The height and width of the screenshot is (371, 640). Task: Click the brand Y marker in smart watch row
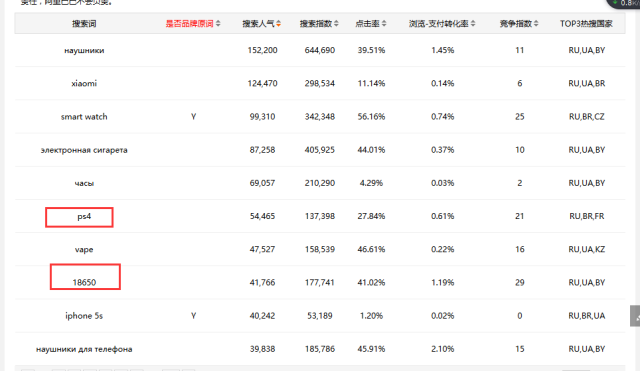[x=193, y=117]
